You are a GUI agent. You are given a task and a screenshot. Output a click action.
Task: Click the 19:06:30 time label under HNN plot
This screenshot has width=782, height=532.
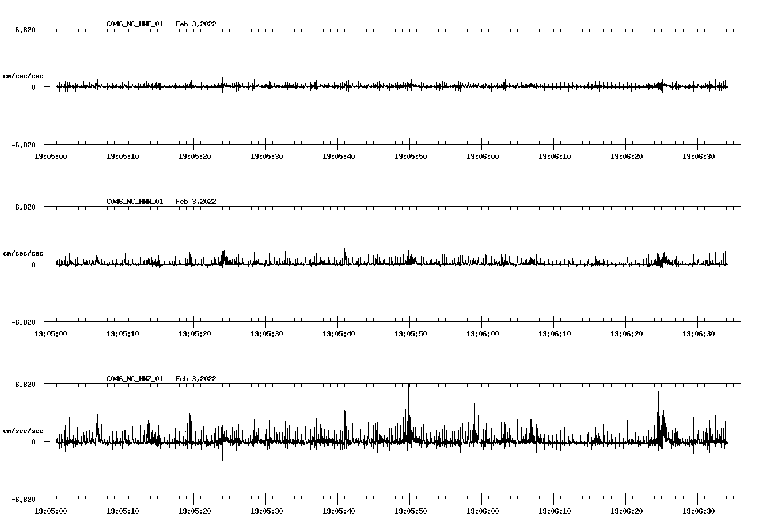[699, 333]
